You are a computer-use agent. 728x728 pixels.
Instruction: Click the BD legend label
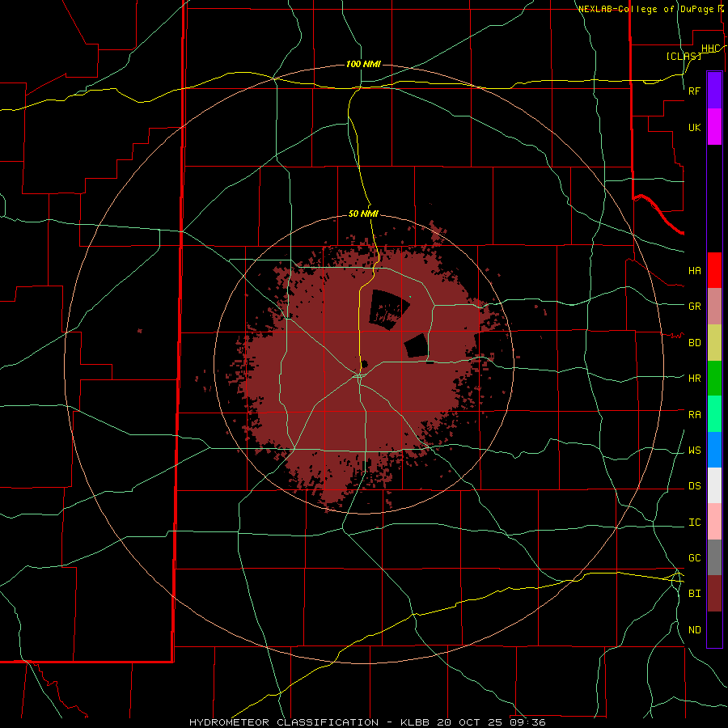[x=694, y=342]
